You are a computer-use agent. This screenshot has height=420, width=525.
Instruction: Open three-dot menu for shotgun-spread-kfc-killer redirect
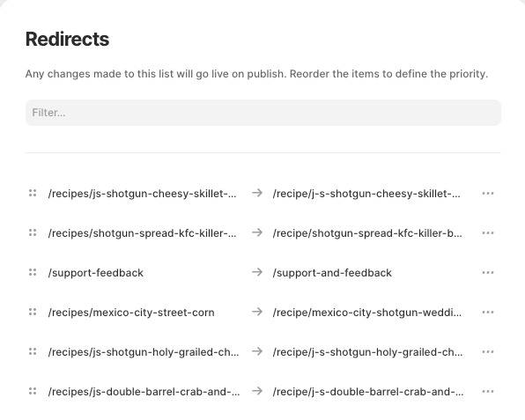[488, 233]
